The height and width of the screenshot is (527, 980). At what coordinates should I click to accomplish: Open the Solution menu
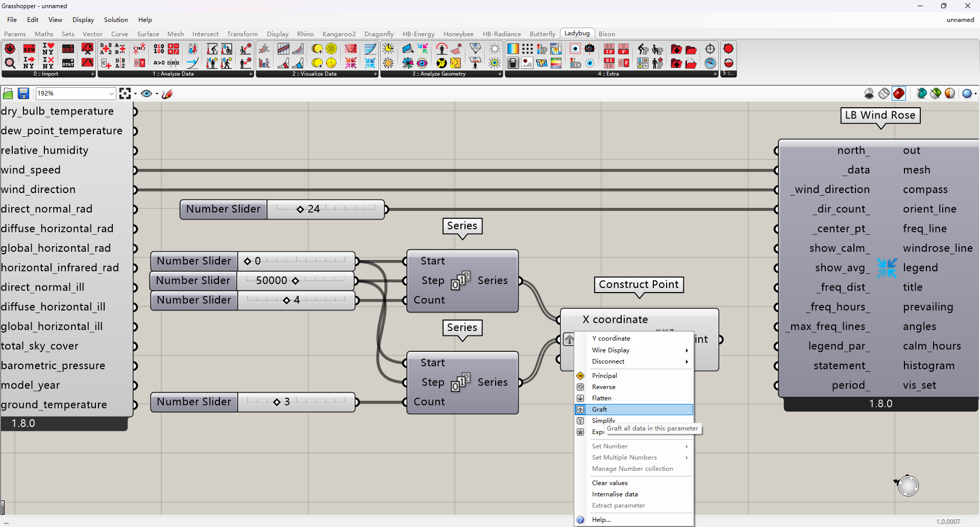(x=116, y=19)
